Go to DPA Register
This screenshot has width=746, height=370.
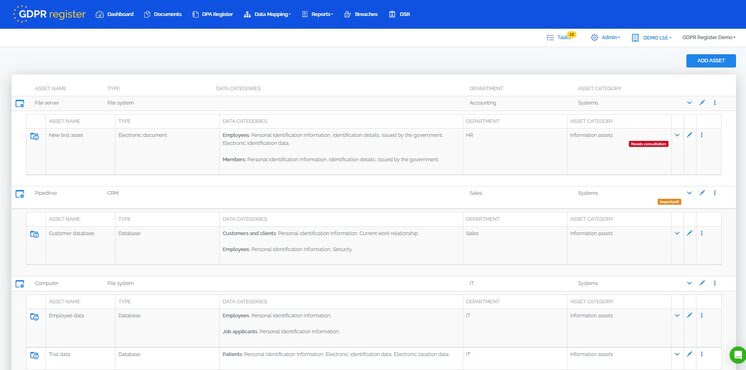(213, 14)
